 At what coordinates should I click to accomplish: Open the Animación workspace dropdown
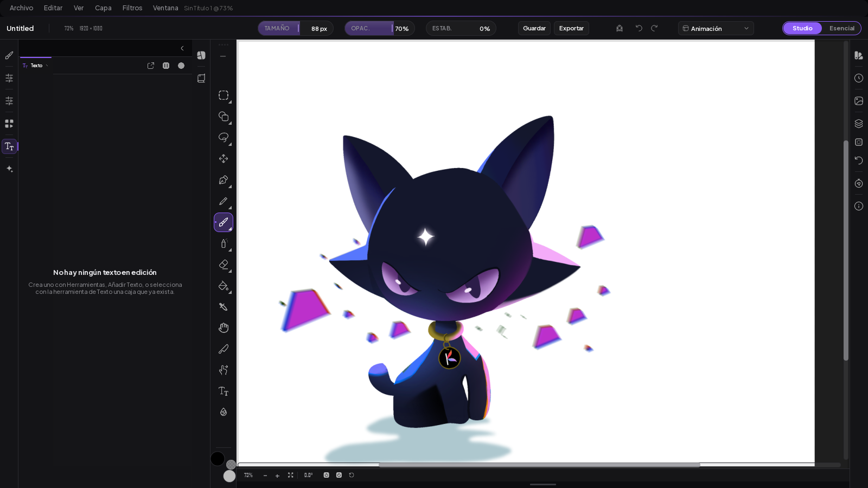pos(716,28)
